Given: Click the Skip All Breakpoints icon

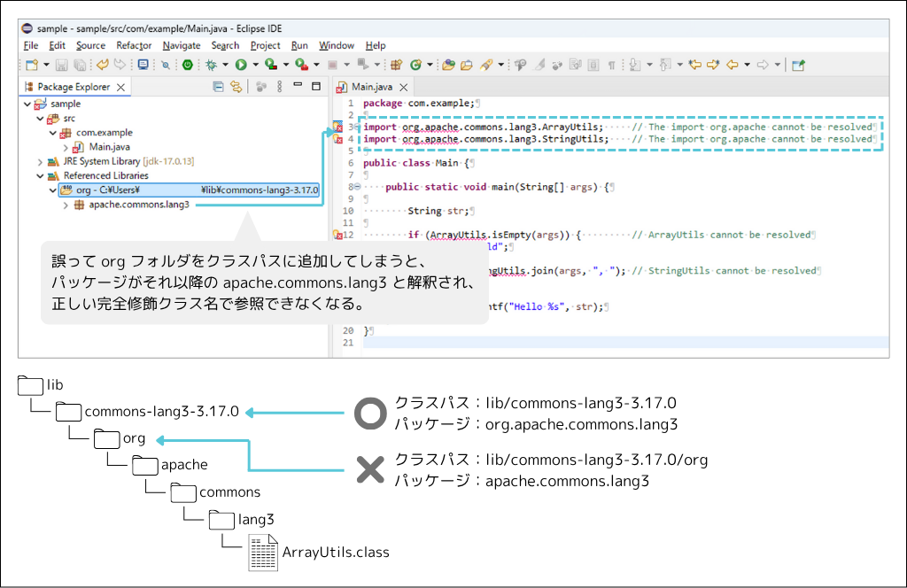Looking at the screenshot, I should (166, 65).
